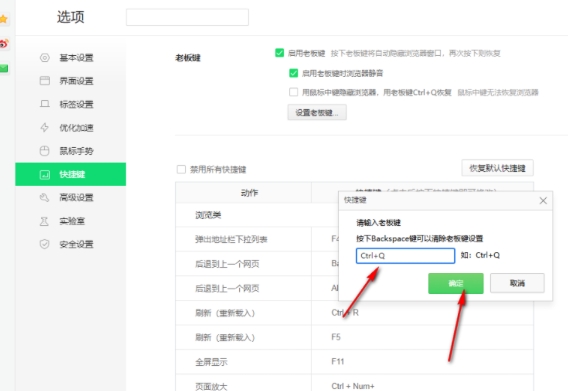The width and height of the screenshot is (568, 391).
Task: Focus the options search box
Action: coord(187,17)
